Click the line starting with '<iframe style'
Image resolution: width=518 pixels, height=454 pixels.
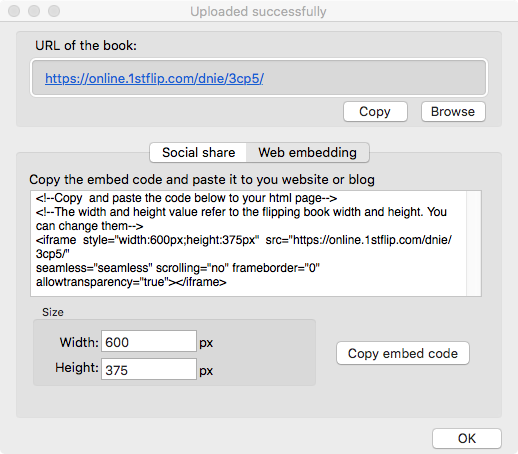[244, 240]
